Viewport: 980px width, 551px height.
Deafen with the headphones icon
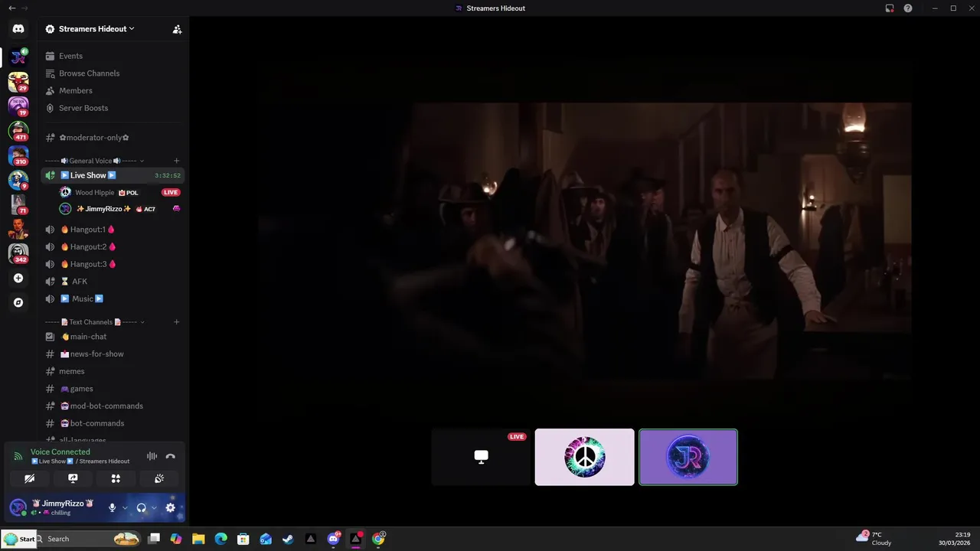tap(141, 507)
